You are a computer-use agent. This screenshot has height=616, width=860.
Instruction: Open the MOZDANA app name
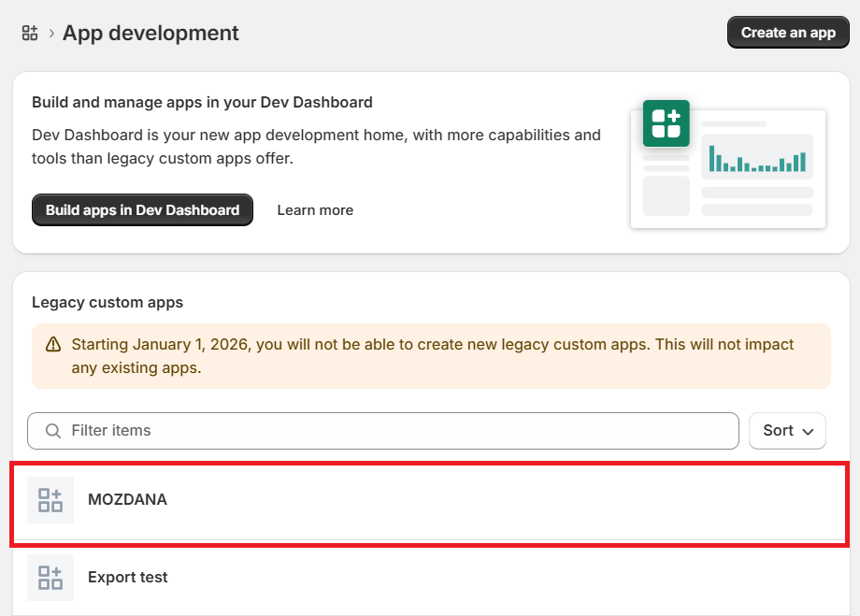coord(127,500)
